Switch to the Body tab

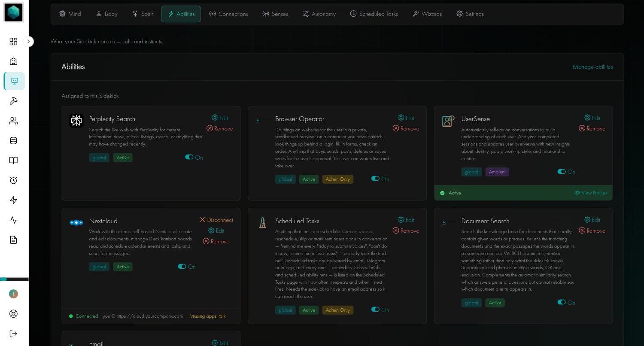pos(106,14)
